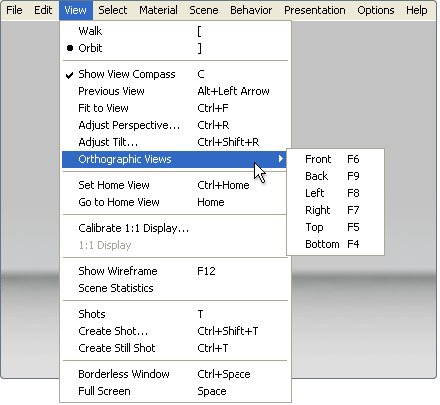440x405 pixels.
Task: Switch to Top orthographic view
Action: click(335, 227)
